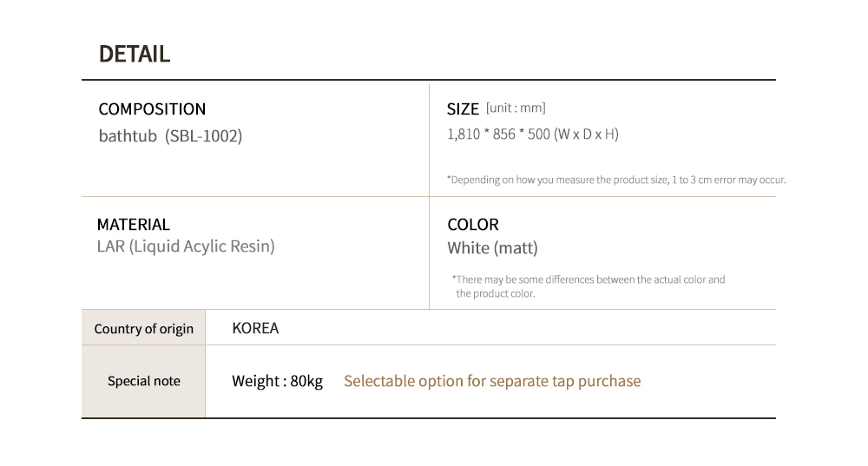Click the LAR (Liquid Acylic Resin) text
868x466 pixels.
tap(186, 246)
